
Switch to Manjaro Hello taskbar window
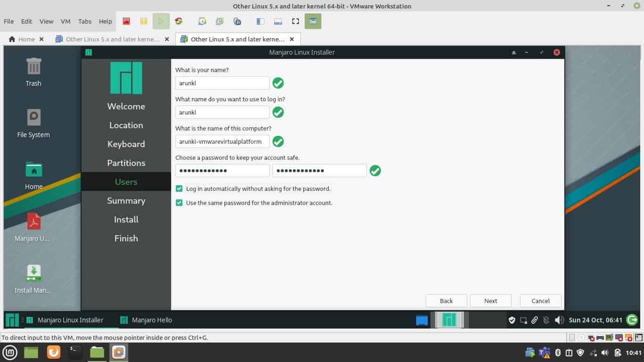146,320
